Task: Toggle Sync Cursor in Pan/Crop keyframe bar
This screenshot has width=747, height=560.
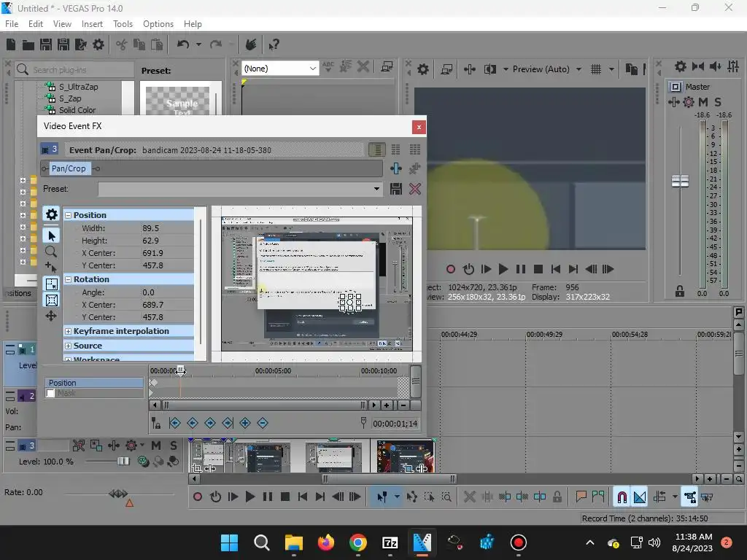Action: (x=156, y=423)
